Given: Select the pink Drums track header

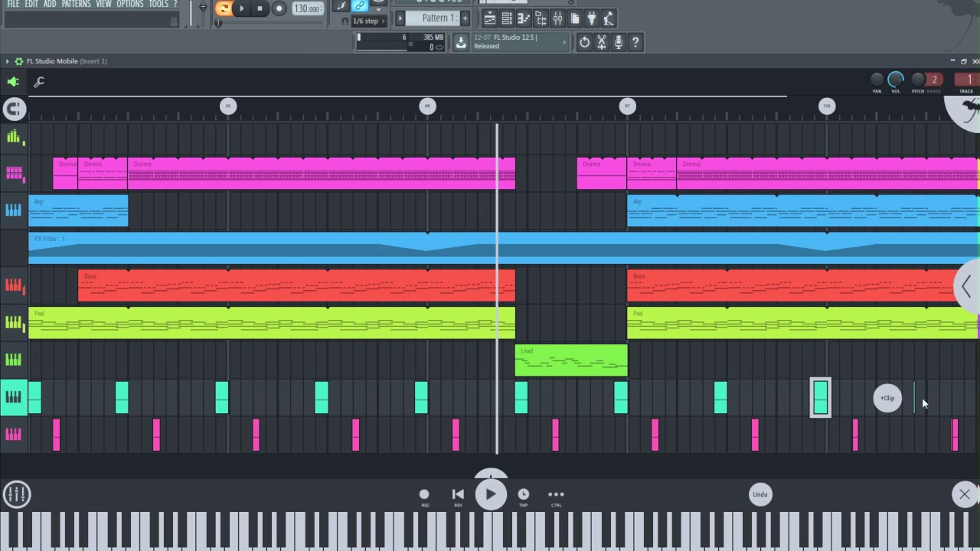Looking at the screenshot, I should point(14,173).
